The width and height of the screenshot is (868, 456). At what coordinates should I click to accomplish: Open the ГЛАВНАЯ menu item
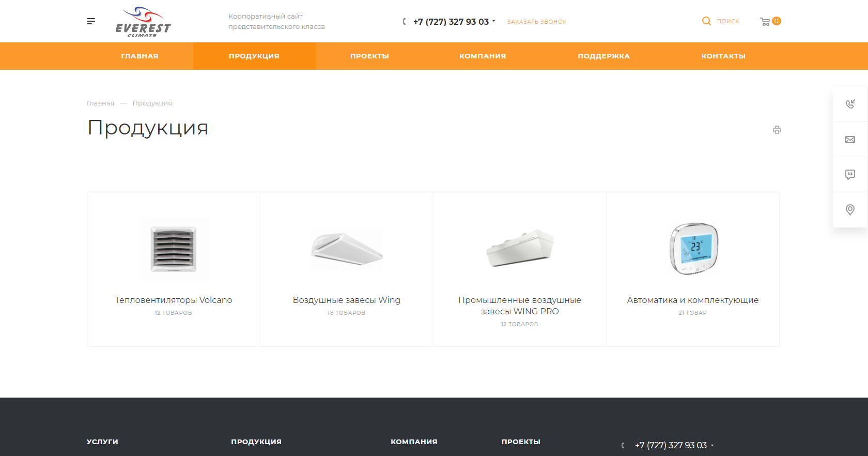pos(139,56)
